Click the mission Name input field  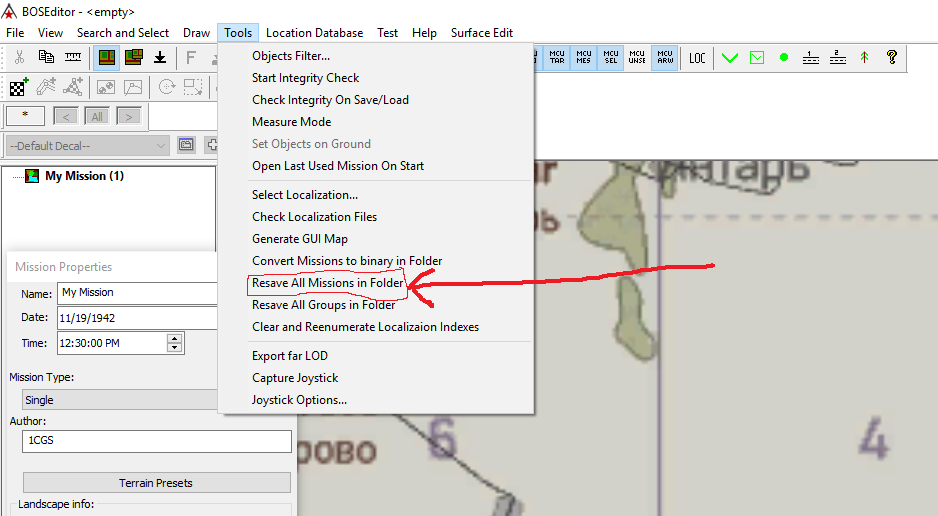point(138,293)
